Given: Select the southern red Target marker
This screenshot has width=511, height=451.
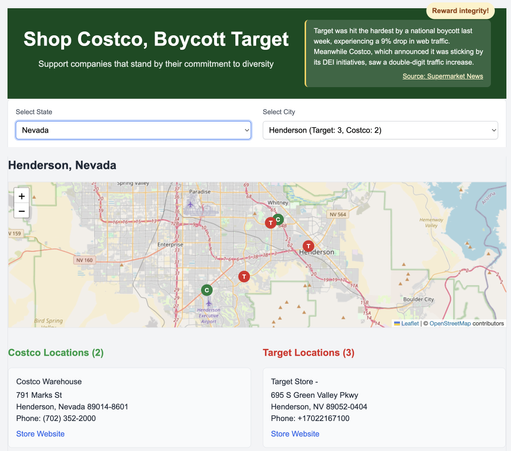Looking at the screenshot, I should 244,276.
